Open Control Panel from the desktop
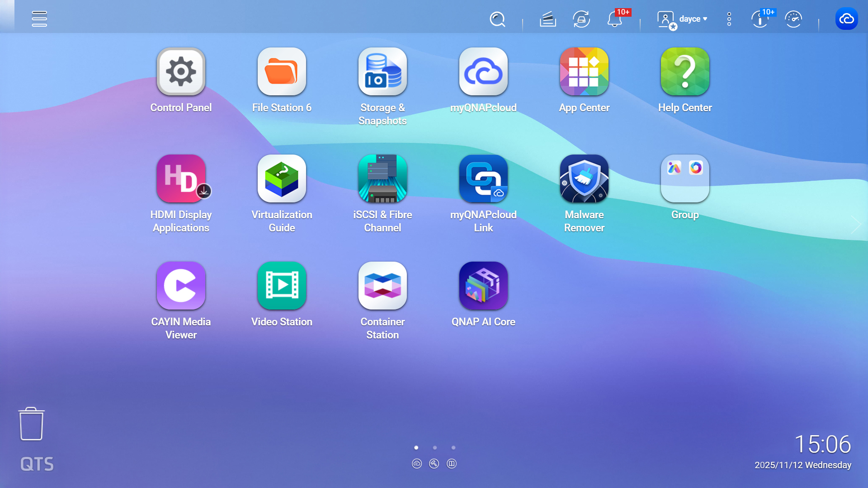Screen dimensions: 868x488 tap(181, 71)
